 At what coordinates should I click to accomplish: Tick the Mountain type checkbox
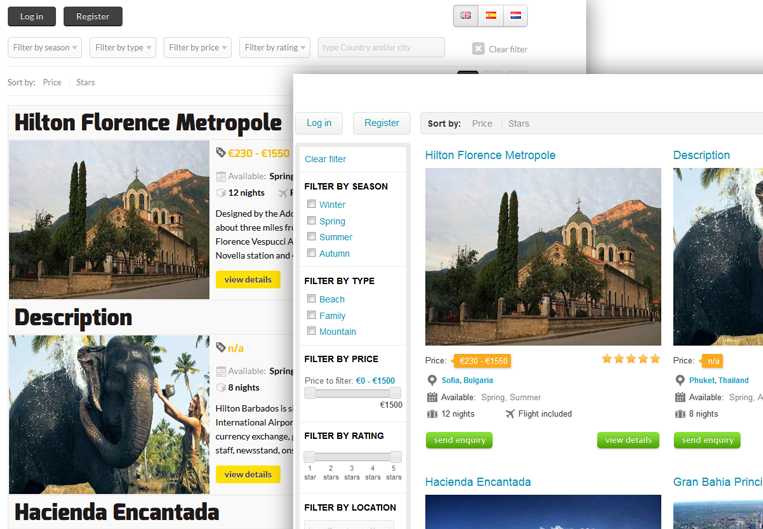(x=311, y=331)
